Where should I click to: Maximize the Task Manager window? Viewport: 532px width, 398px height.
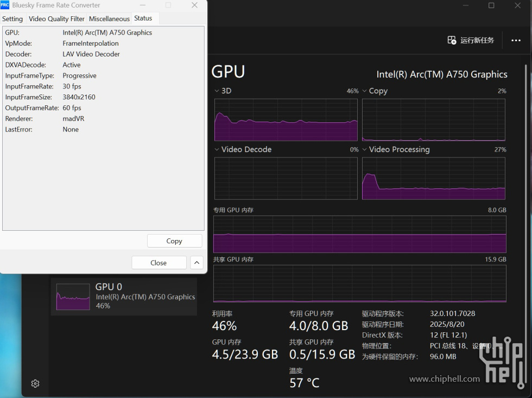coord(491,5)
